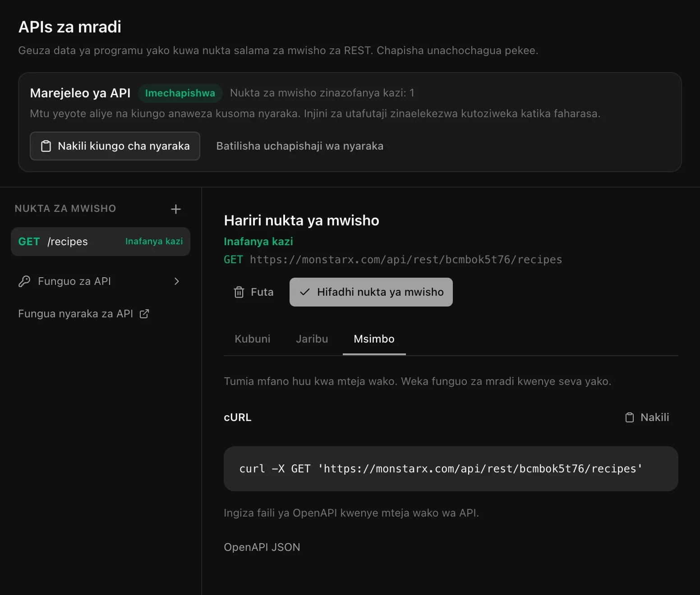Click the clipboard icon beside Nakili for cURL
Image resolution: width=700 pixels, height=595 pixels.
pyautogui.click(x=630, y=417)
